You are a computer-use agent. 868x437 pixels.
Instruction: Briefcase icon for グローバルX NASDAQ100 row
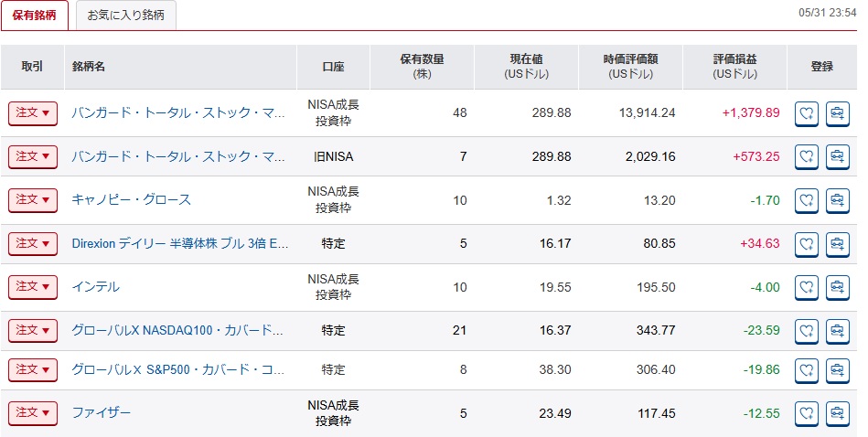point(838,331)
